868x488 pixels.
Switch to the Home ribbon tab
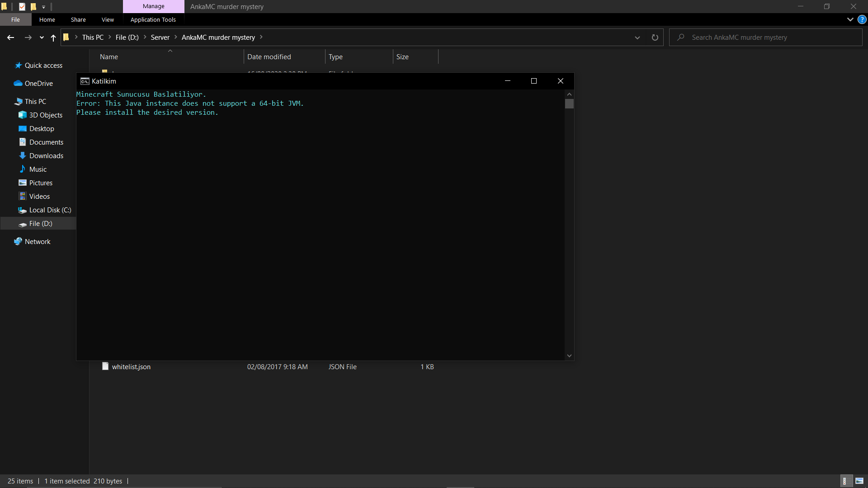pyautogui.click(x=47, y=19)
